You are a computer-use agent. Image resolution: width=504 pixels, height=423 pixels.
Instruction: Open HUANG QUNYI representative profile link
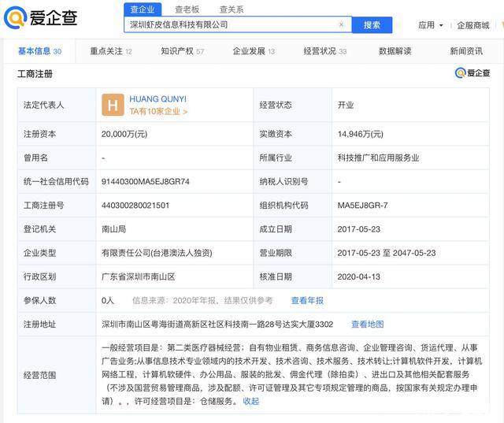point(157,99)
